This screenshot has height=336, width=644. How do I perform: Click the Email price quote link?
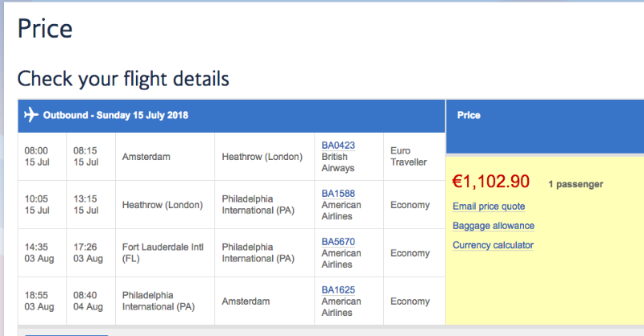point(489,207)
